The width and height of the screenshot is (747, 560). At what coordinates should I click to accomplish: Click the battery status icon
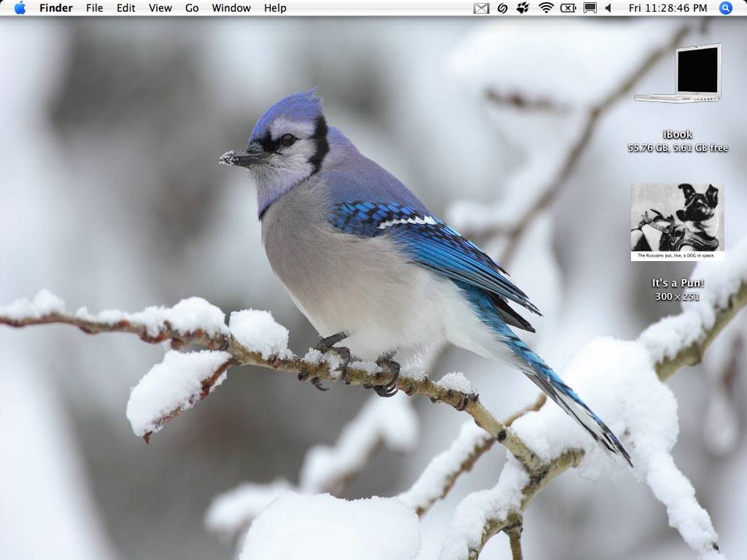(568, 8)
